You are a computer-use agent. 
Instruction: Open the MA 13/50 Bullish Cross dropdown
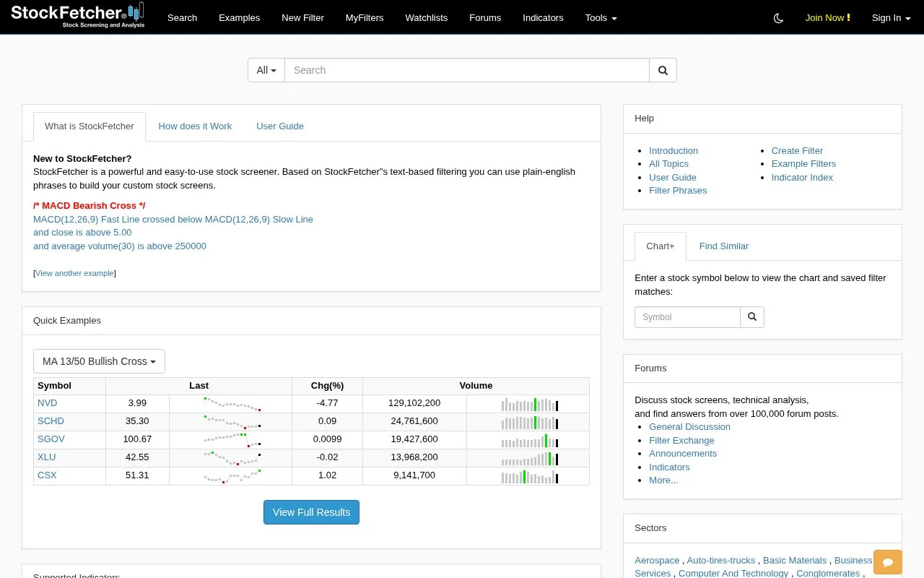[x=99, y=361]
